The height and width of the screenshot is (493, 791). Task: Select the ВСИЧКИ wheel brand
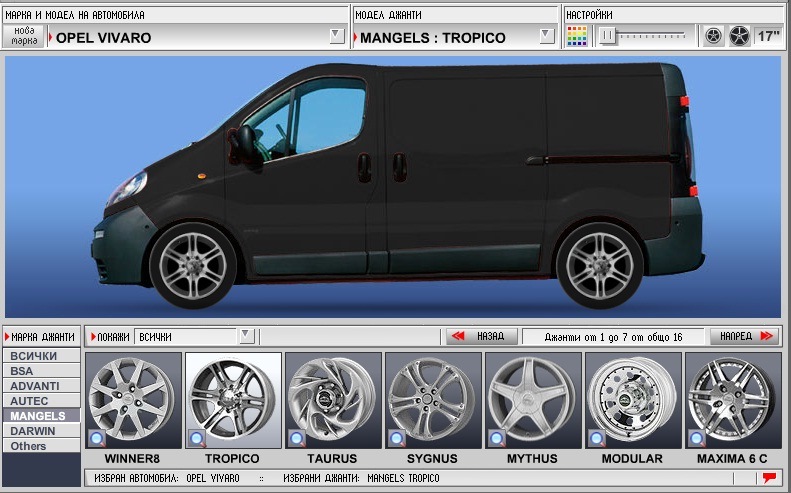tap(41, 356)
